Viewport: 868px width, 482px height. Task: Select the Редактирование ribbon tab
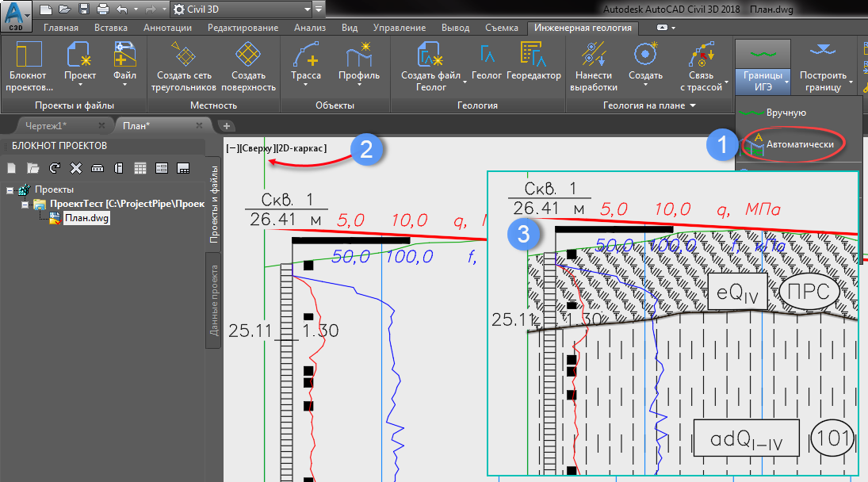[x=243, y=28]
